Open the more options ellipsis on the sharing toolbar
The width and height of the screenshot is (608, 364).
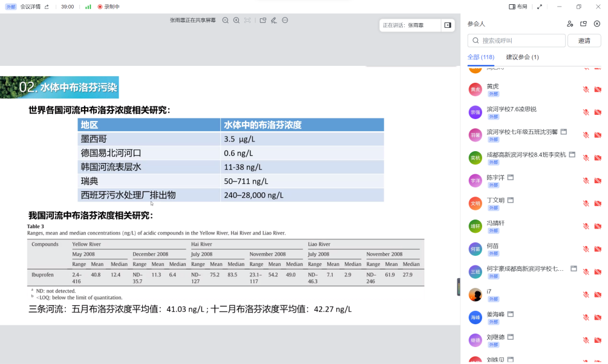285,20
